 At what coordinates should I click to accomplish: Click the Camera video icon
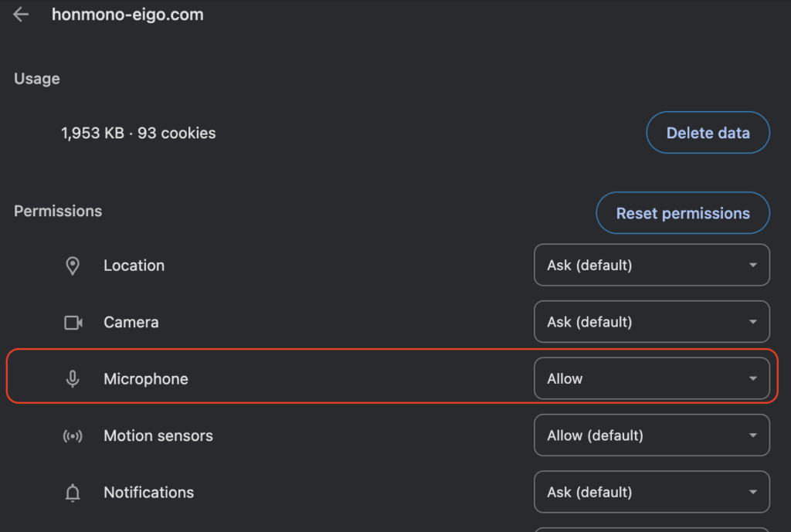(73, 322)
